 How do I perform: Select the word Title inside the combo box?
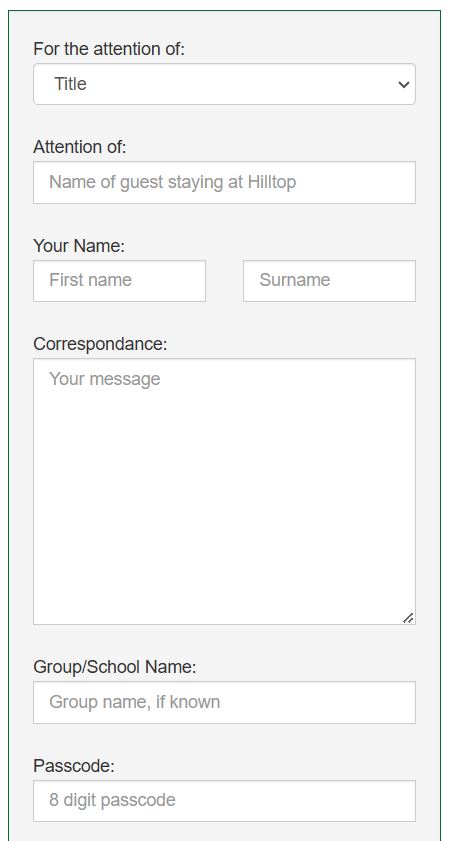pyautogui.click(x=70, y=84)
